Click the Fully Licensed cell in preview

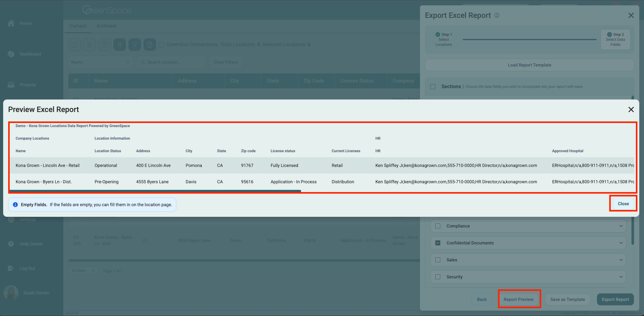click(284, 165)
